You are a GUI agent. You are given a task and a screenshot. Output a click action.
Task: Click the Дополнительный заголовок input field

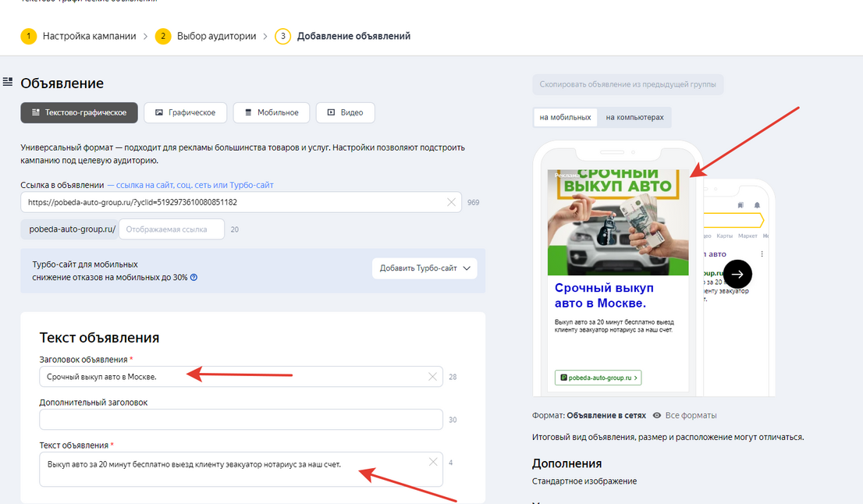240,420
